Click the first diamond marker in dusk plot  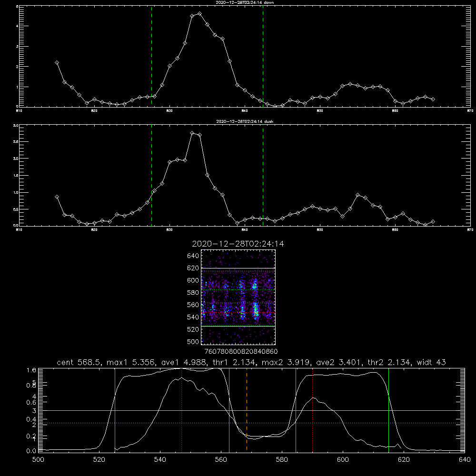[57, 197]
